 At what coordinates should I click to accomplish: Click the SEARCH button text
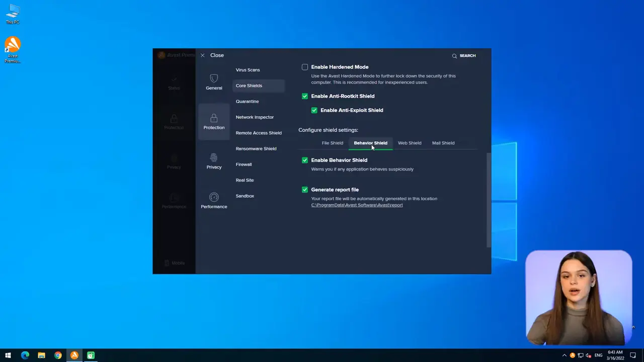tap(467, 56)
